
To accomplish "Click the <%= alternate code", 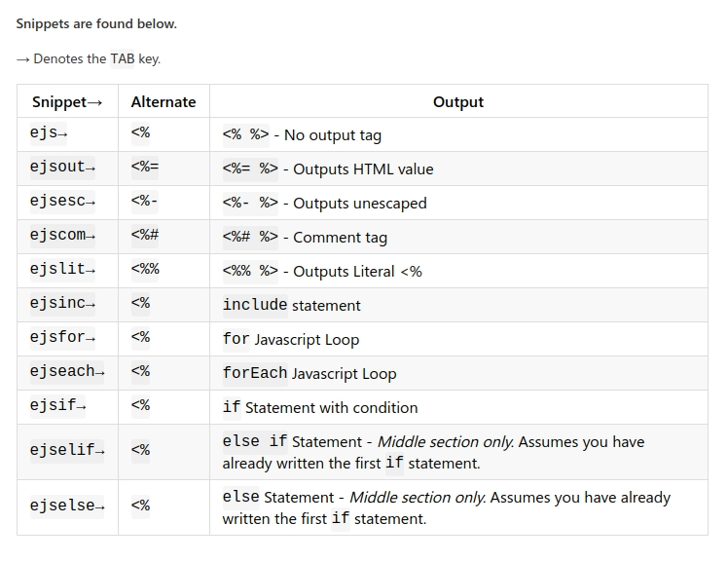I will coord(145,167).
